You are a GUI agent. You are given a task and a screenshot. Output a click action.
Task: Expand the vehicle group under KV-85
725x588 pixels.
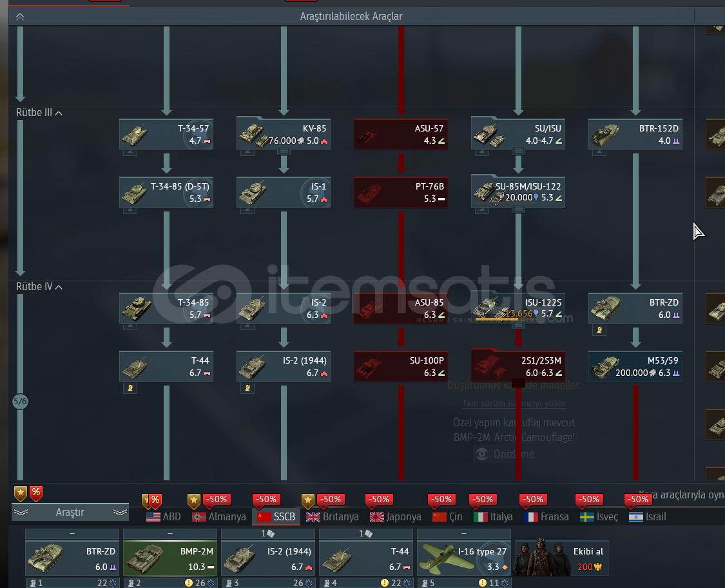tap(284, 151)
